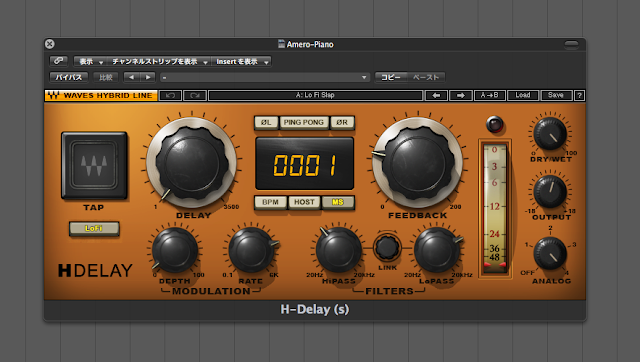This screenshot has height=362, width=640.
Task: Click the コピー copy button
Action: pos(391,77)
